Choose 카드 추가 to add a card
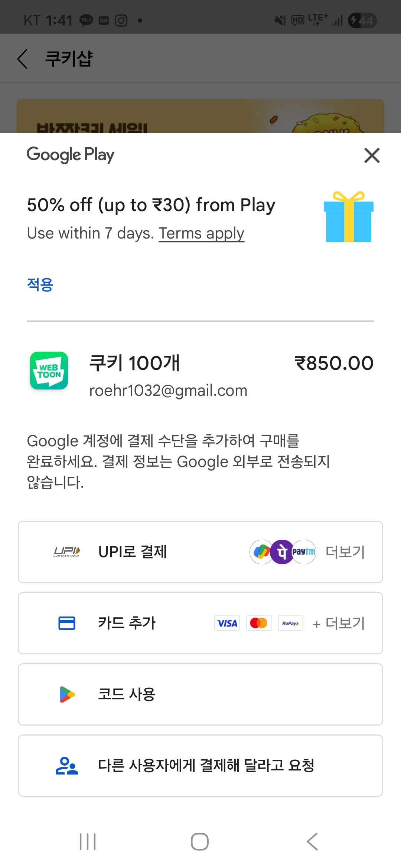401x868 pixels. [127, 623]
